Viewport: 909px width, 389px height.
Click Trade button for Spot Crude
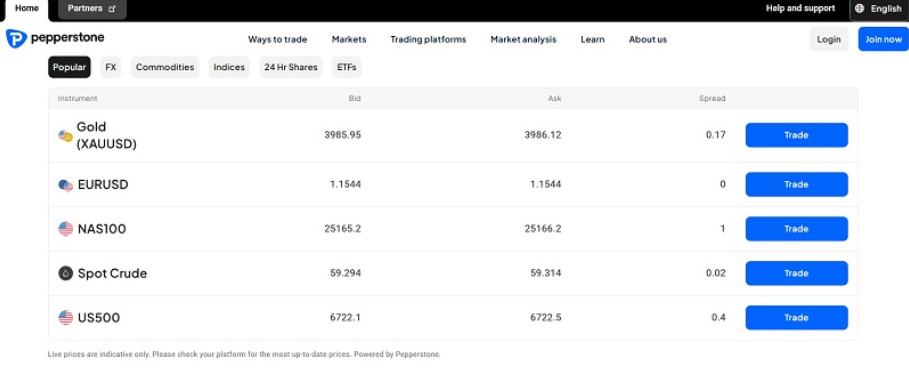(x=797, y=273)
